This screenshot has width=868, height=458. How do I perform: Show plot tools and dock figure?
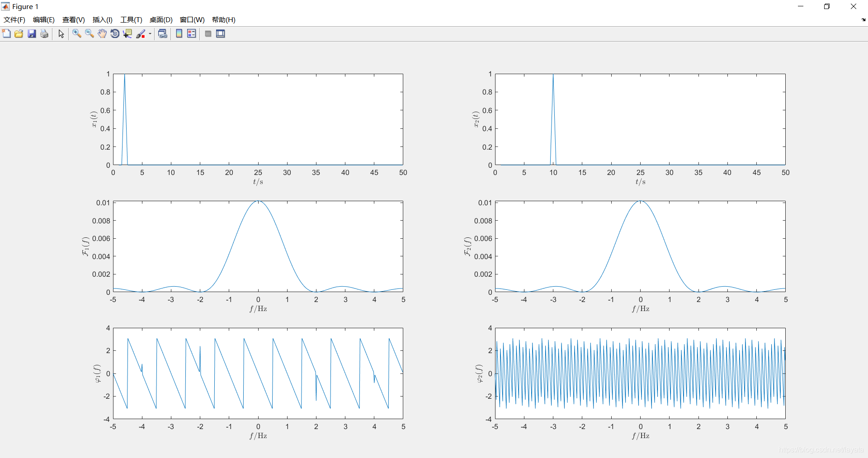click(x=221, y=34)
